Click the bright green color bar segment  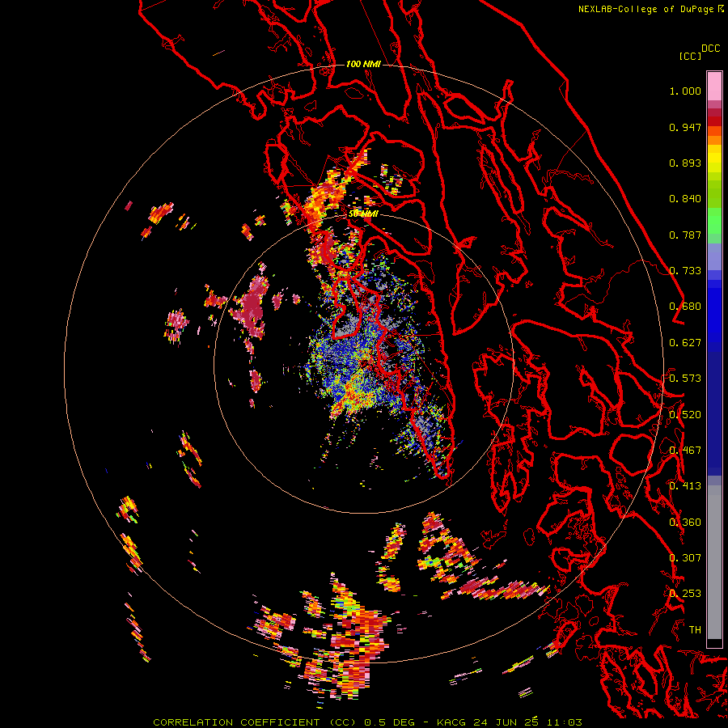(x=714, y=221)
